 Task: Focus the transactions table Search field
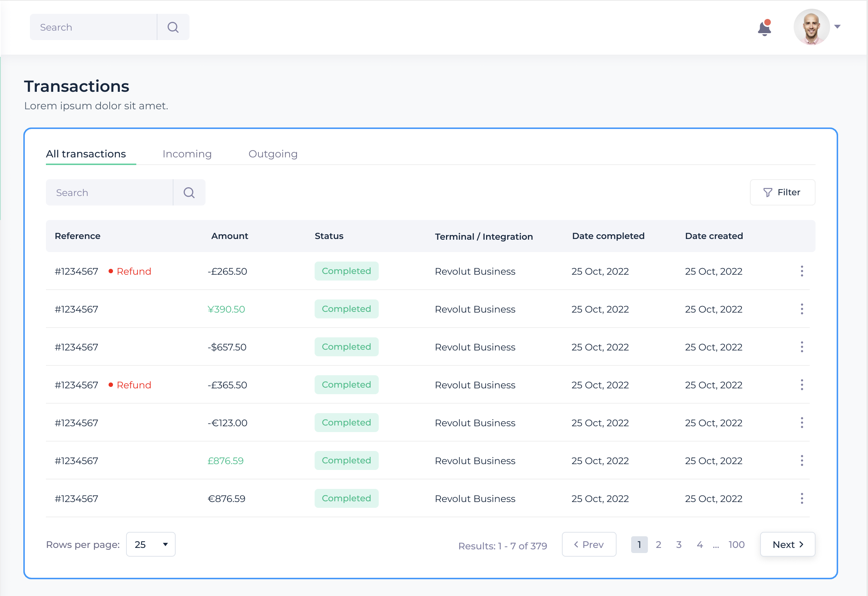(x=109, y=193)
